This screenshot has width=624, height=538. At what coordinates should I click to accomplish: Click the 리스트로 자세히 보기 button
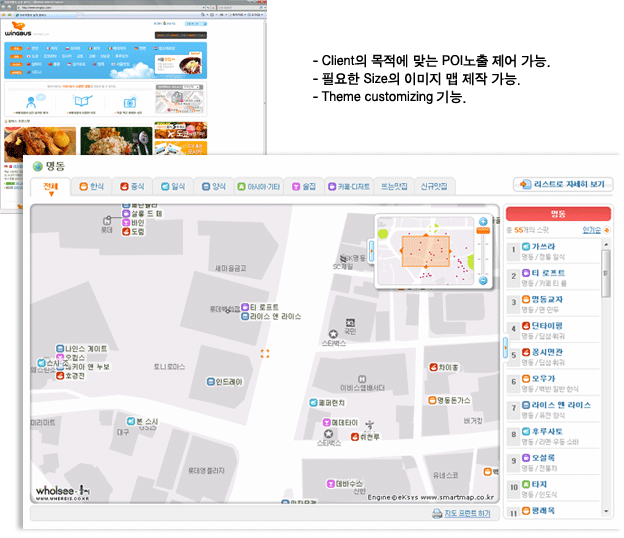(x=562, y=185)
